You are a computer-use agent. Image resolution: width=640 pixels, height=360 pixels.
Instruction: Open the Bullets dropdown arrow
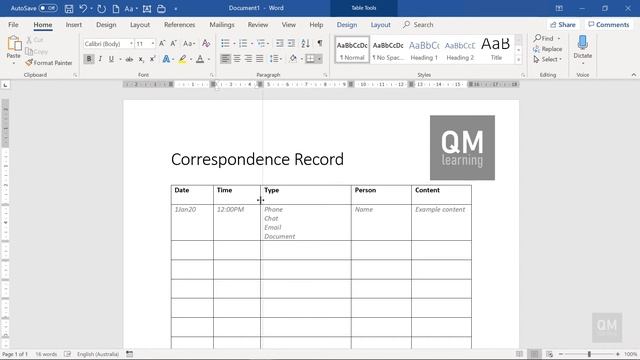234,44
